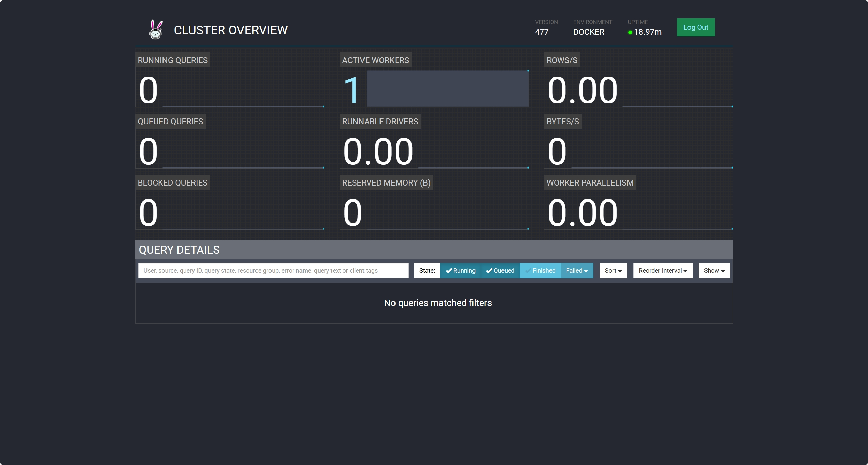
Task: Click the Log Out button
Action: click(696, 27)
